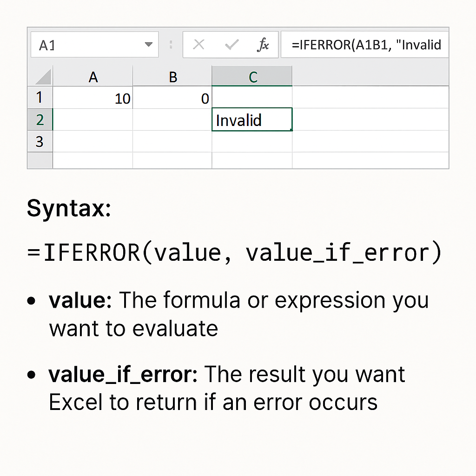Click cell B1 containing 0
476x476 pixels.
point(172,98)
